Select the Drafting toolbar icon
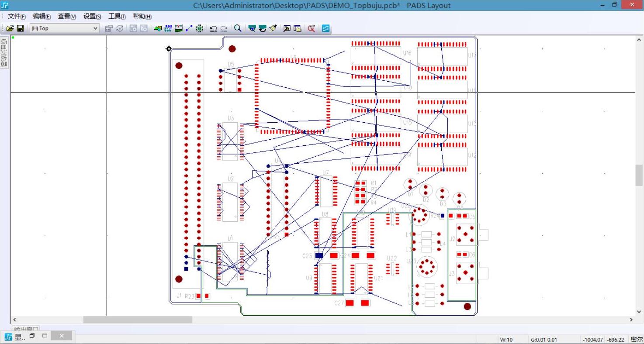644x344 pixels. 158,28
